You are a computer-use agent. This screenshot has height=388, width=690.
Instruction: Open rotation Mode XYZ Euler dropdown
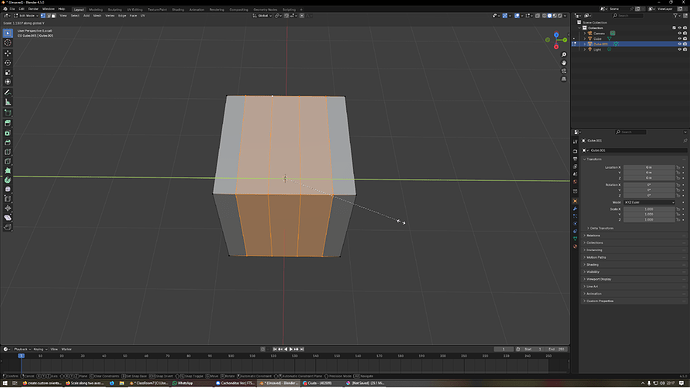click(x=649, y=202)
